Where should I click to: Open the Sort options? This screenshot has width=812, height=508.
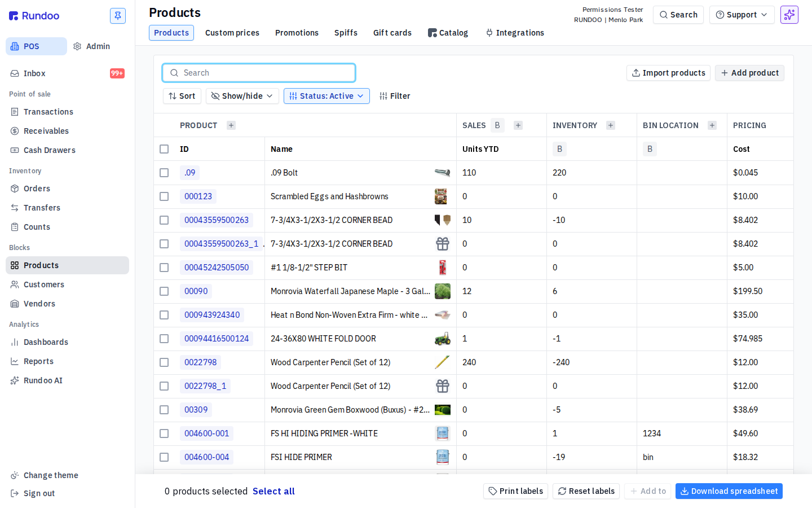click(182, 96)
